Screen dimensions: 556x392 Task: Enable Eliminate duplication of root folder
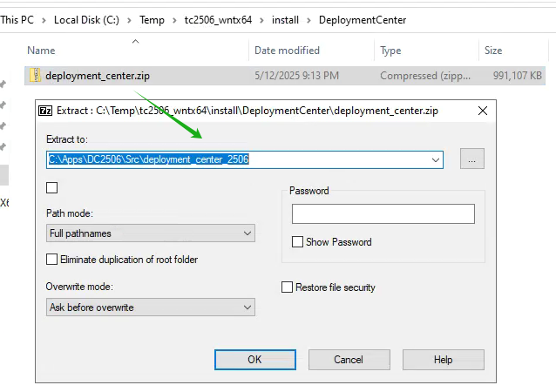(x=51, y=259)
